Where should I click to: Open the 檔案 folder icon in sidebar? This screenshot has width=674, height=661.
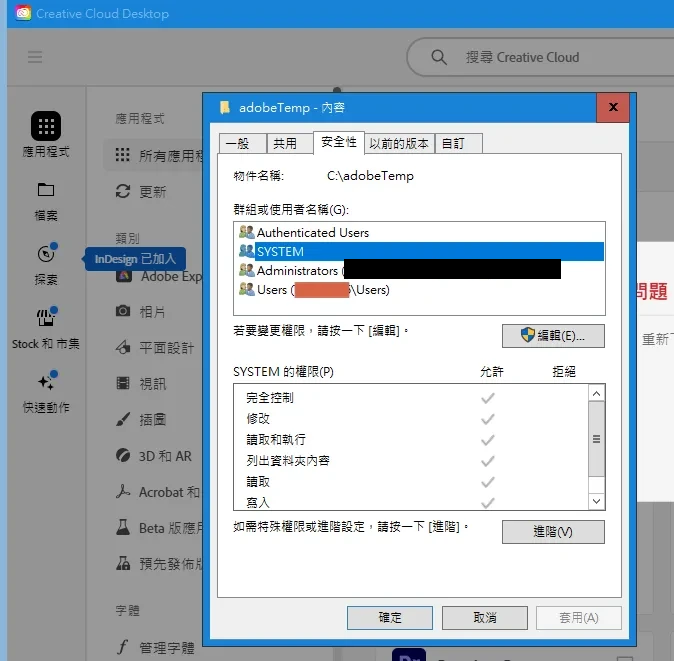(46, 190)
